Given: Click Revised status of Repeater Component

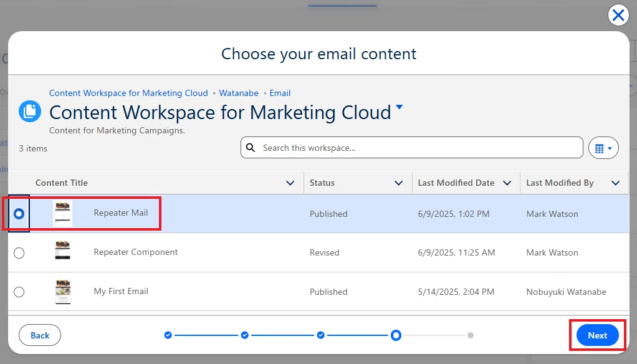Looking at the screenshot, I should pyautogui.click(x=324, y=252).
